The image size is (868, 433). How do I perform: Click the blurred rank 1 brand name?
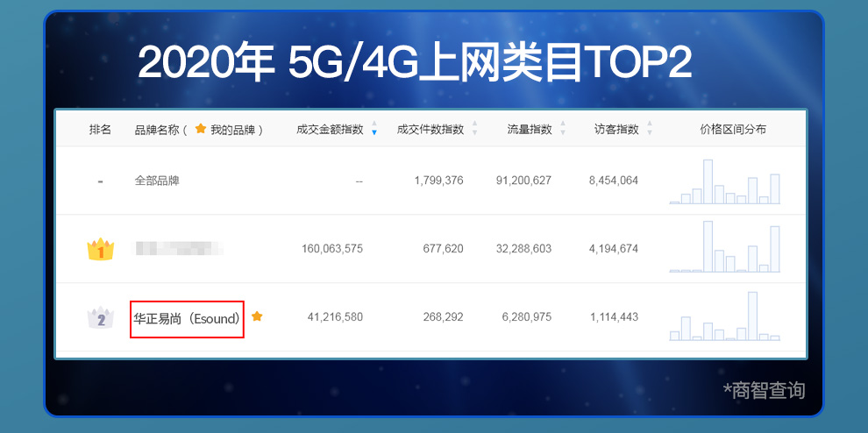[180, 248]
